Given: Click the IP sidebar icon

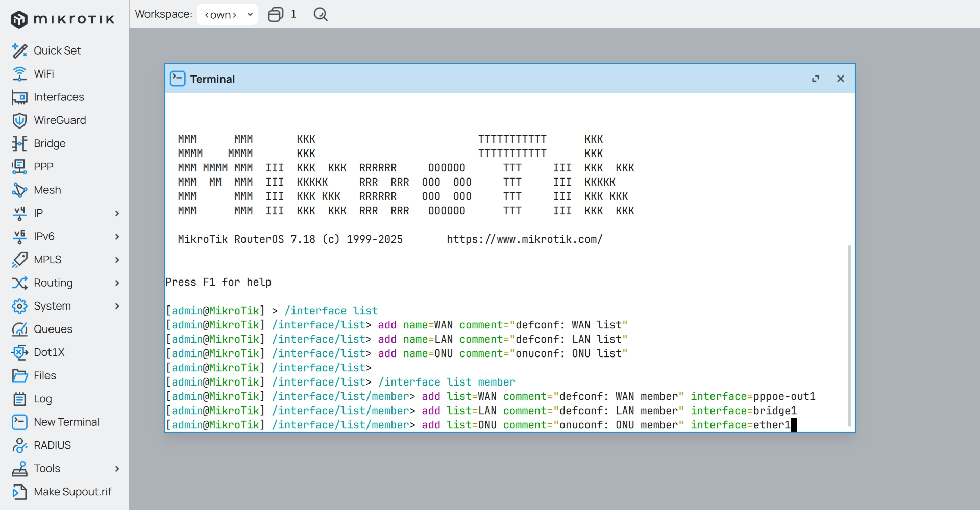Looking at the screenshot, I should tap(19, 213).
